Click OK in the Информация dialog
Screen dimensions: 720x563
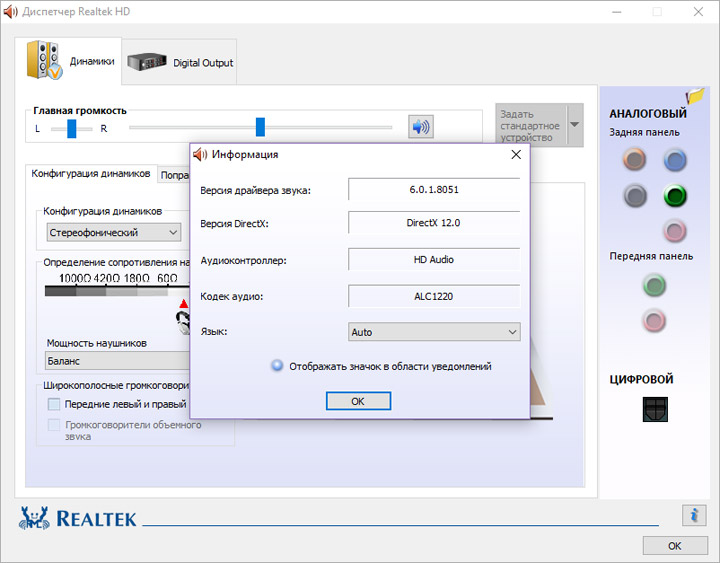click(x=358, y=401)
